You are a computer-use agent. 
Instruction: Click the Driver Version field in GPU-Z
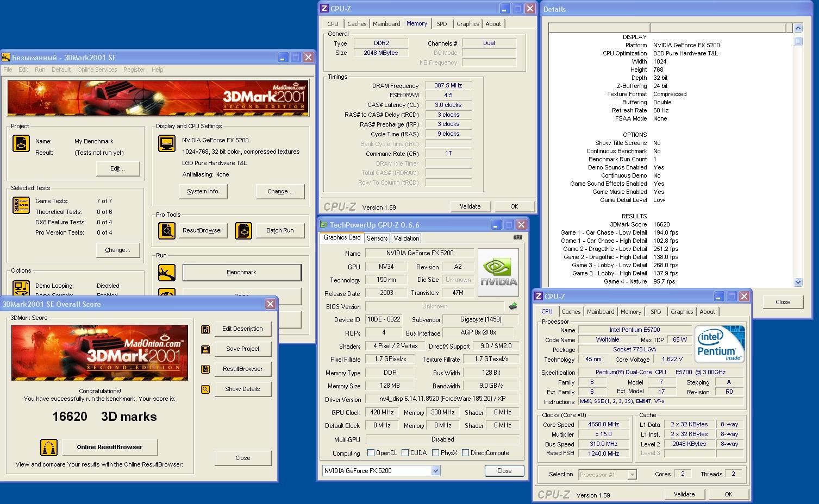click(442, 399)
